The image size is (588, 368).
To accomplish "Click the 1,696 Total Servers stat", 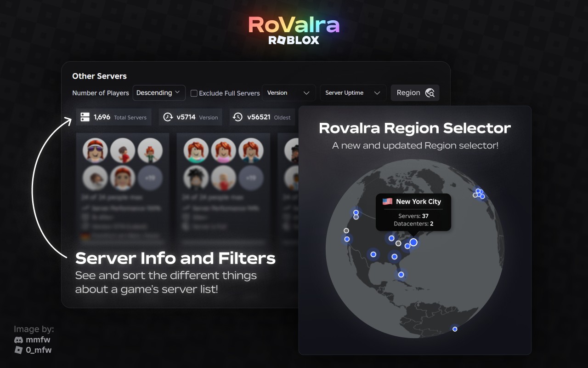I will [x=113, y=117].
